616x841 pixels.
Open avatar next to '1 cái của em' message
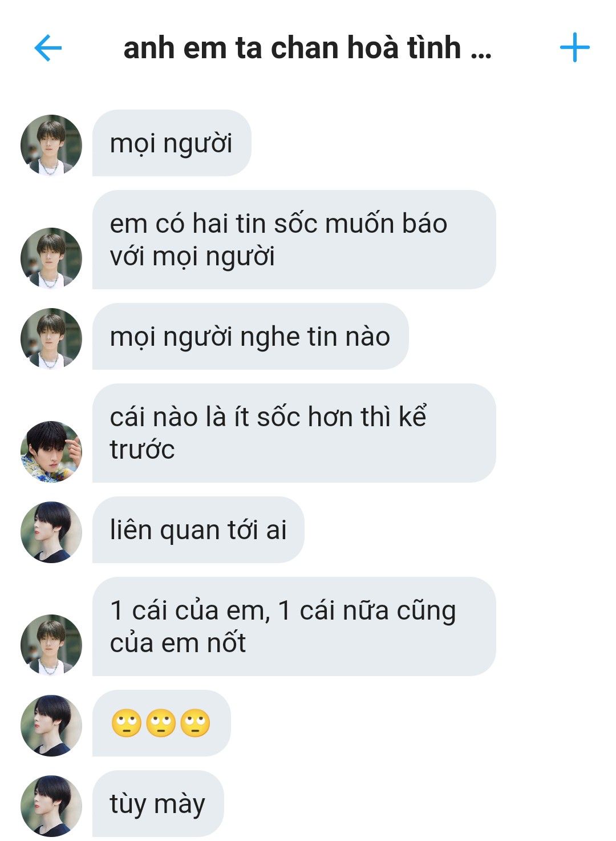click(51, 645)
